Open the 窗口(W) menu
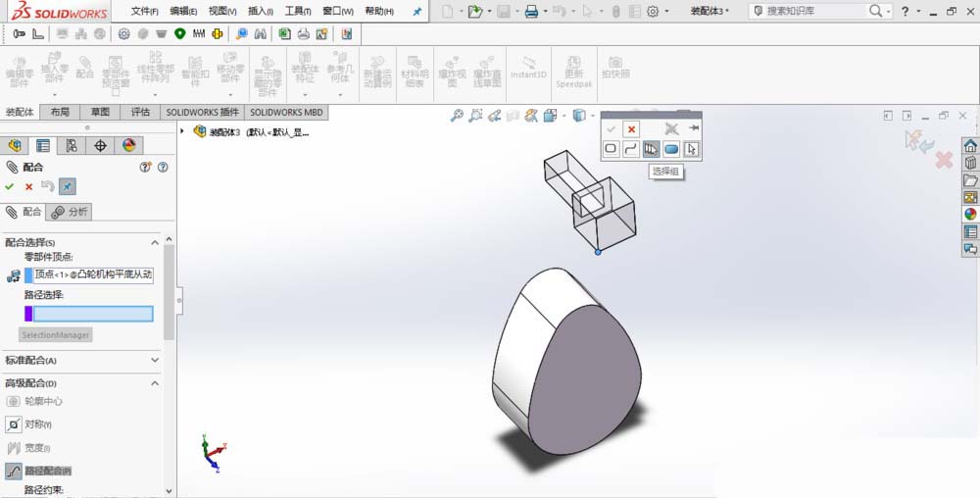This screenshot has width=980, height=498. click(x=338, y=11)
